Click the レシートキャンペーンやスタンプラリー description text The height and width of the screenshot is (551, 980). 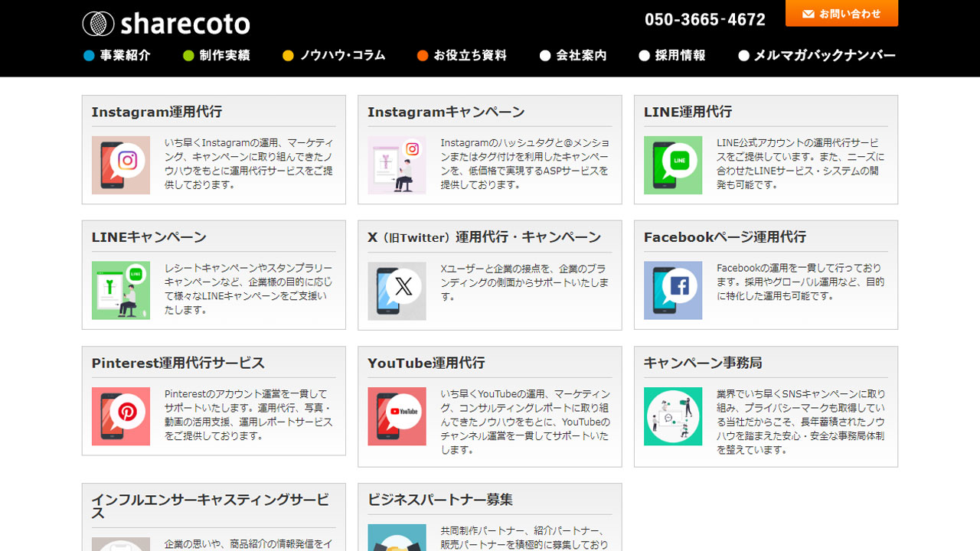pos(248,289)
